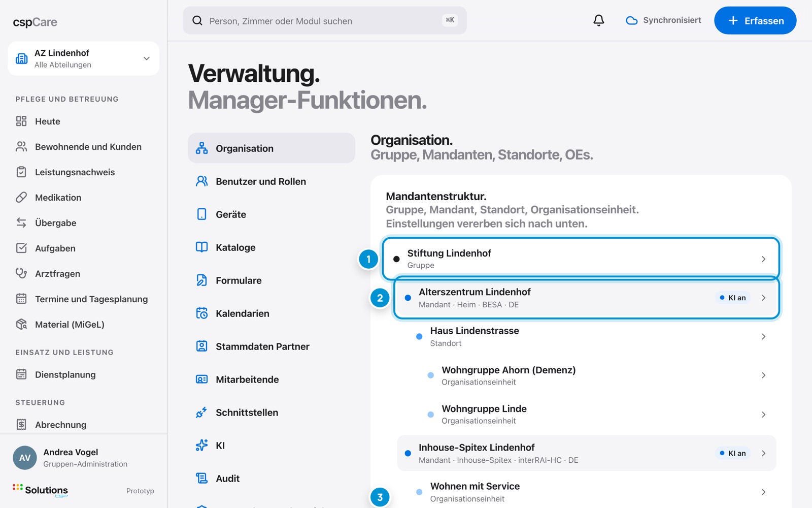Click the cloud sync status icon
812x508 pixels.
tap(631, 20)
